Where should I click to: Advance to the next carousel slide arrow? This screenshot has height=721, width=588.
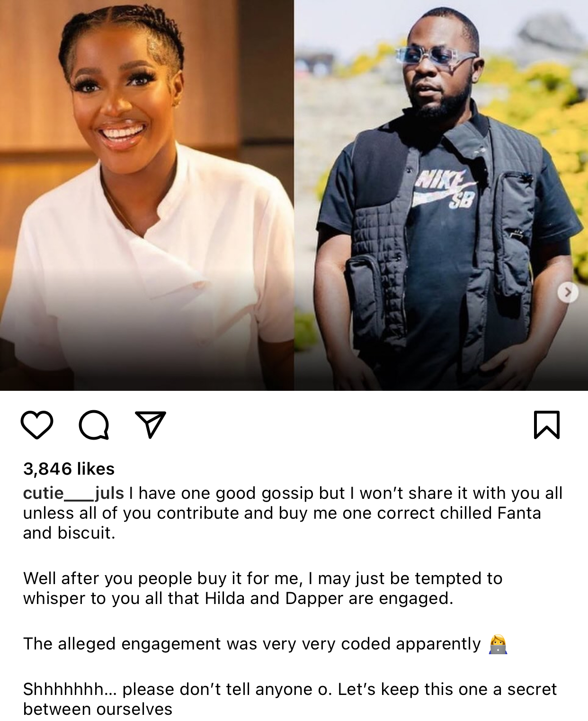tap(568, 292)
